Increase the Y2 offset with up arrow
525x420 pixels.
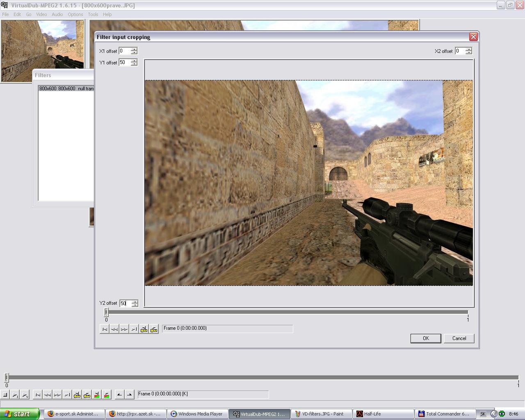135,302
